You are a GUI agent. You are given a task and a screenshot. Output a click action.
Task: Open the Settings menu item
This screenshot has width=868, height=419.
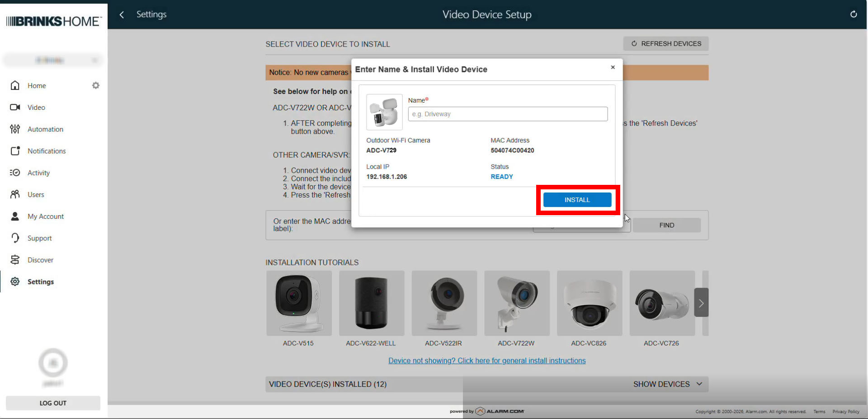point(41,282)
